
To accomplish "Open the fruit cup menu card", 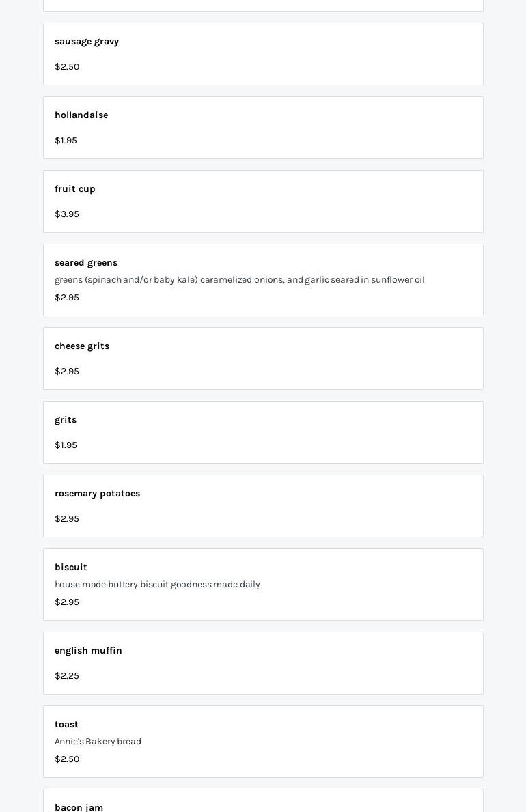I will [x=75, y=189].
